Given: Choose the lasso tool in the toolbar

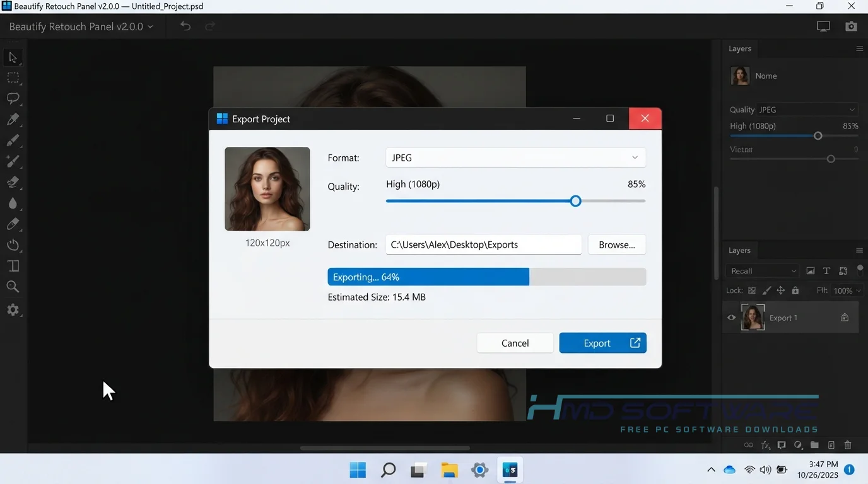Looking at the screenshot, I should [x=13, y=98].
